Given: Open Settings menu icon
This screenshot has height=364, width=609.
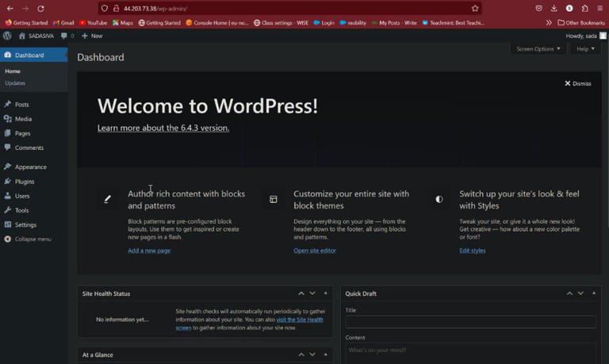Looking at the screenshot, I should point(7,224).
